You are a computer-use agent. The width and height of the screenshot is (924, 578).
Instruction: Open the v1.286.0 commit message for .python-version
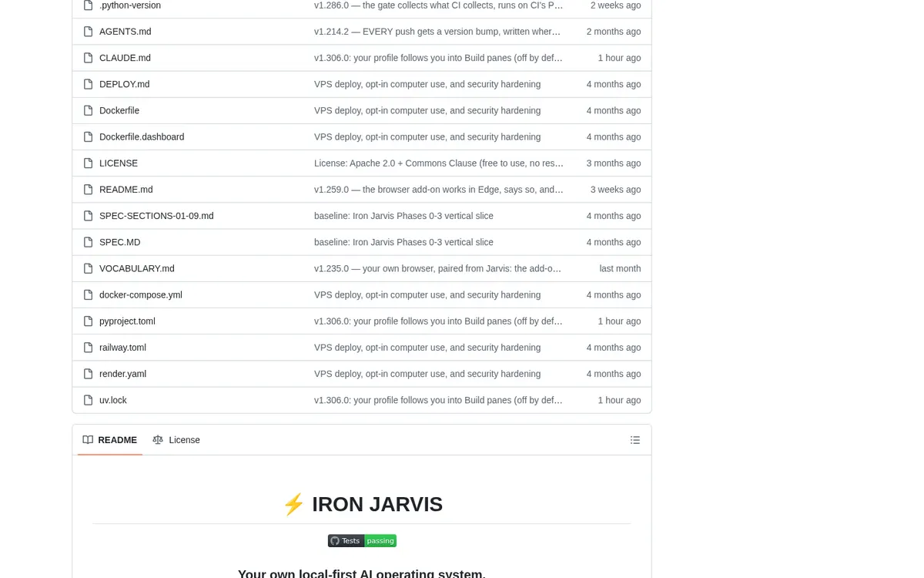(439, 5)
